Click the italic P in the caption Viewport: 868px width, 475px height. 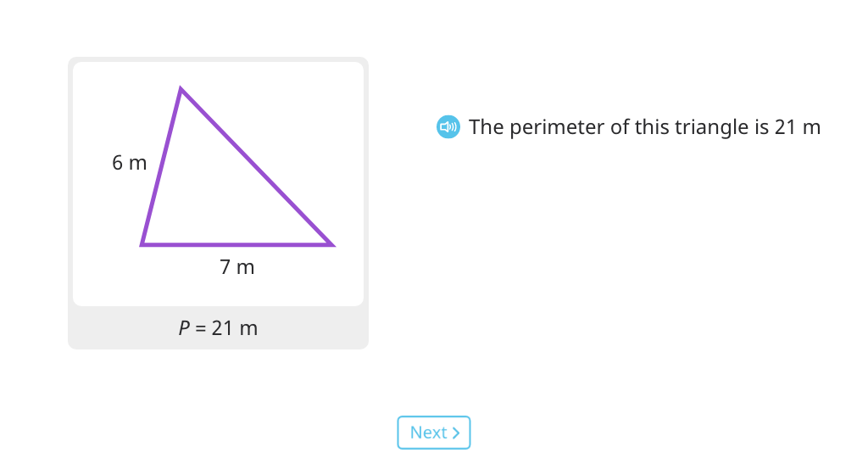[184, 327]
